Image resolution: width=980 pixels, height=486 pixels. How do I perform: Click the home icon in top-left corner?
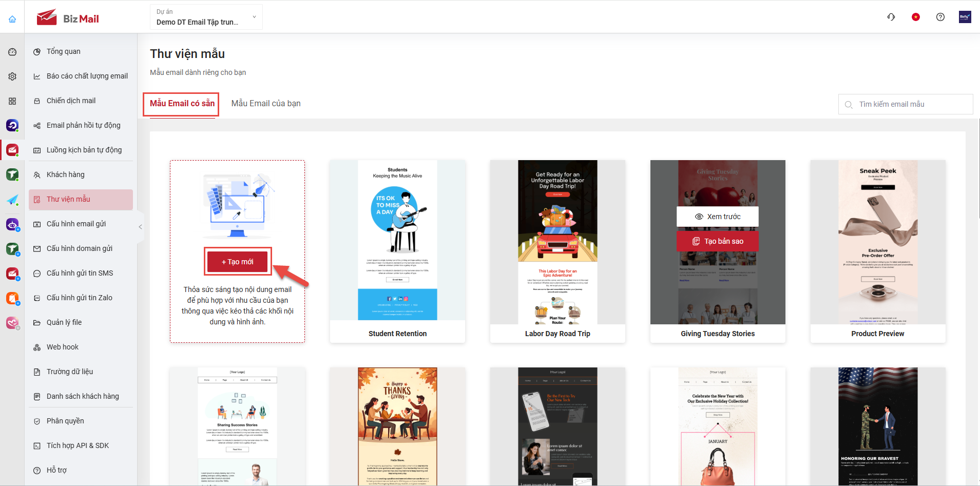pyautogui.click(x=12, y=19)
